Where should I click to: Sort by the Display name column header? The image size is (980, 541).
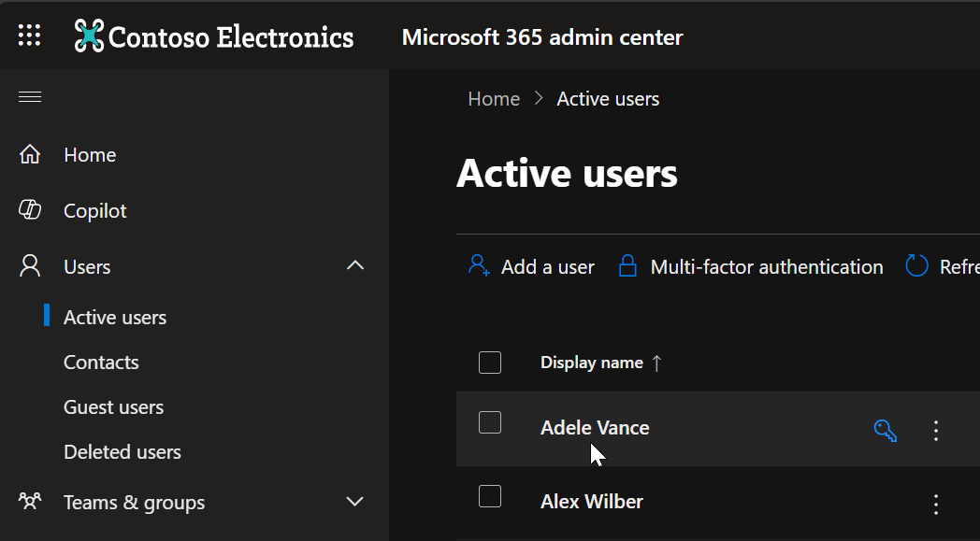[592, 363]
